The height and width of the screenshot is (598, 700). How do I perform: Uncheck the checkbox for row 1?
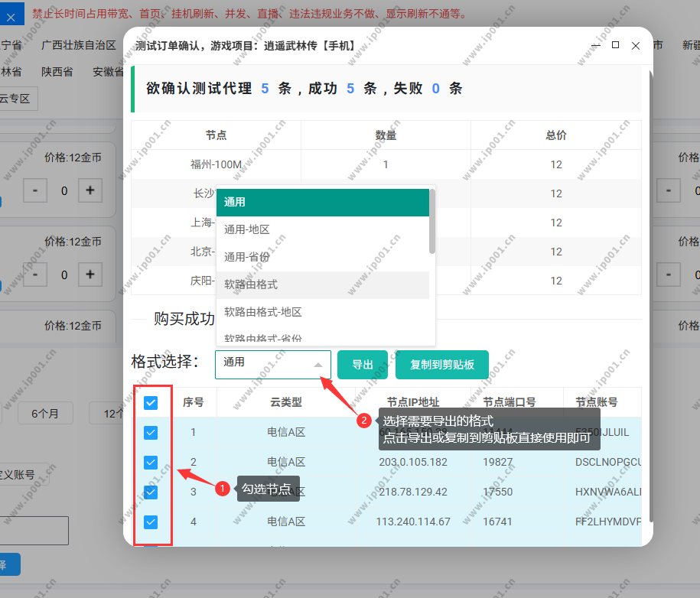click(151, 432)
